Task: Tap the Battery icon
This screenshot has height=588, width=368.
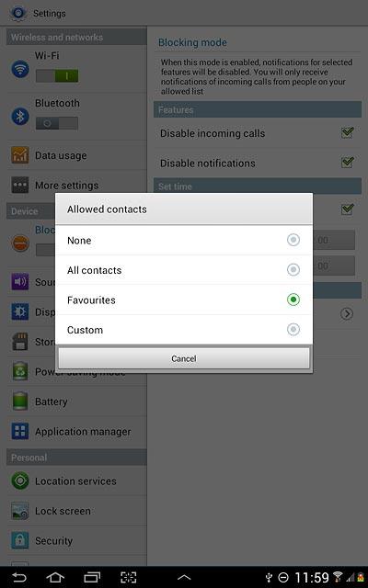Action: [20, 401]
